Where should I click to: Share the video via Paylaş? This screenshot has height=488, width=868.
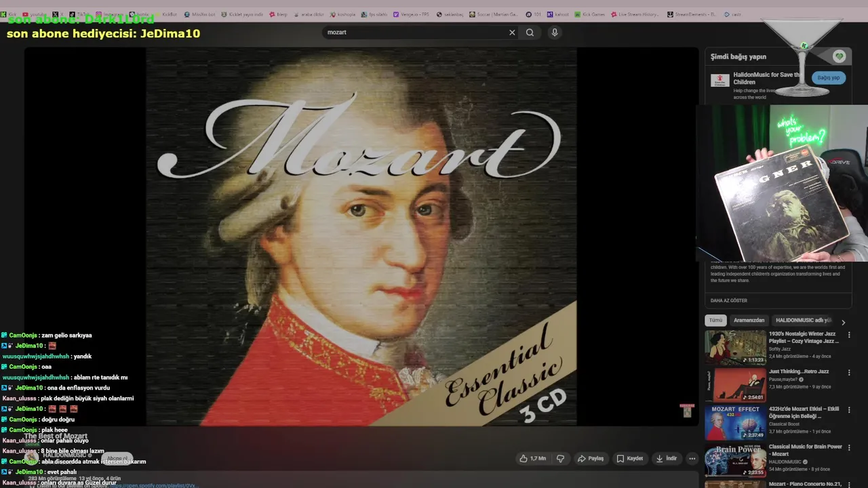click(x=590, y=458)
